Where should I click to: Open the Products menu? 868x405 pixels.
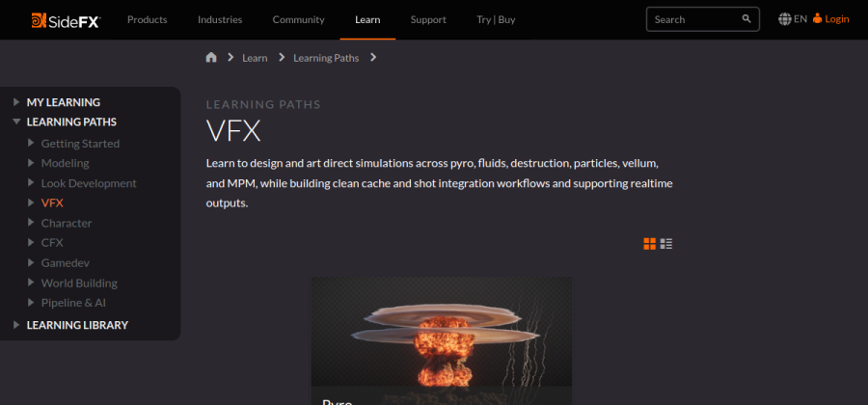click(x=148, y=19)
